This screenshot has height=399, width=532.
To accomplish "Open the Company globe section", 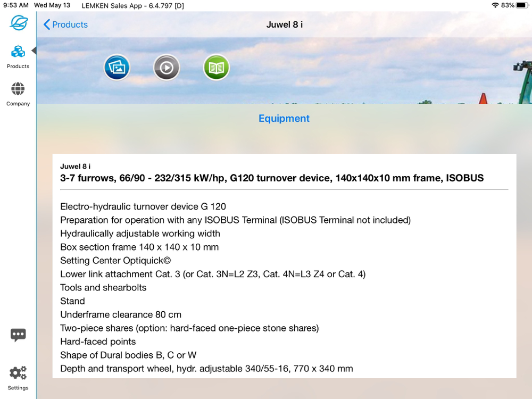I will coord(18,94).
